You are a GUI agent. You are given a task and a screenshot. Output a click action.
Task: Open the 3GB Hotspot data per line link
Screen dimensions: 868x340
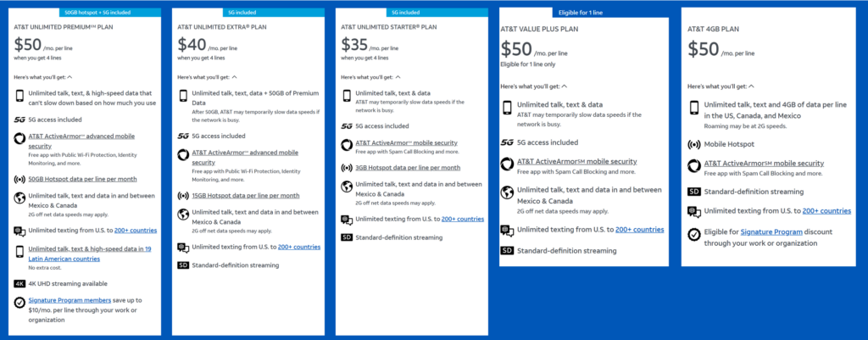pyautogui.click(x=408, y=168)
